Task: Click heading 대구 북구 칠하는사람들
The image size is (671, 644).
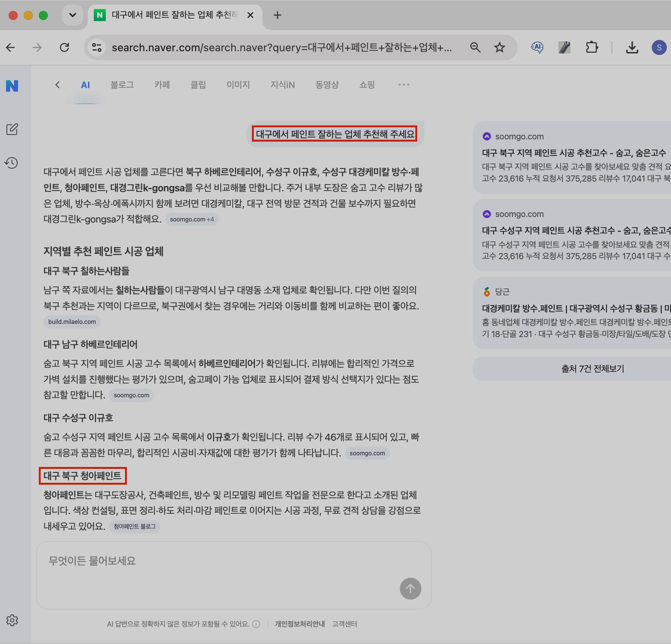Action: click(87, 271)
